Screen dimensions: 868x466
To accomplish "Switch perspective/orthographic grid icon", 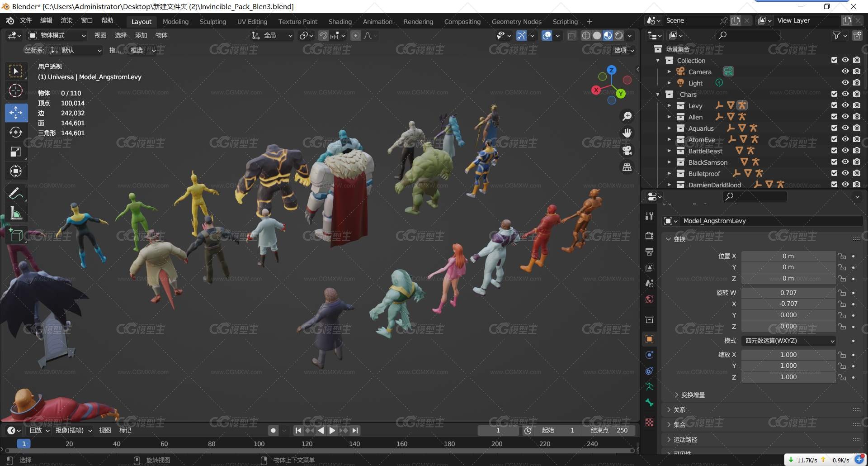I will (x=627, y=167).
